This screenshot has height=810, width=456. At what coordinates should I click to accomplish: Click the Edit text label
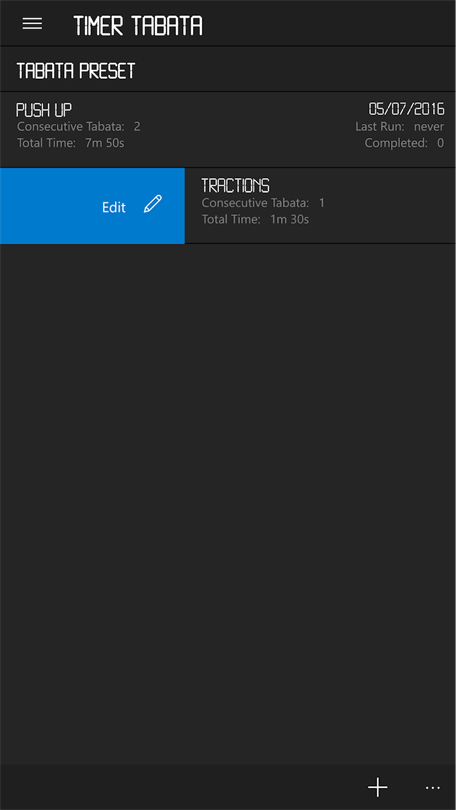point(114,207)
